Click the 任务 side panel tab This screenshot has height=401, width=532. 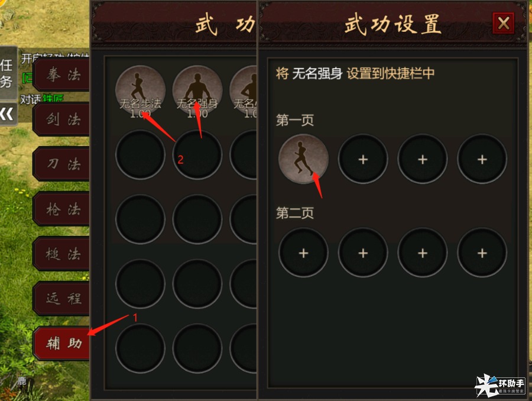coord(8,73)
